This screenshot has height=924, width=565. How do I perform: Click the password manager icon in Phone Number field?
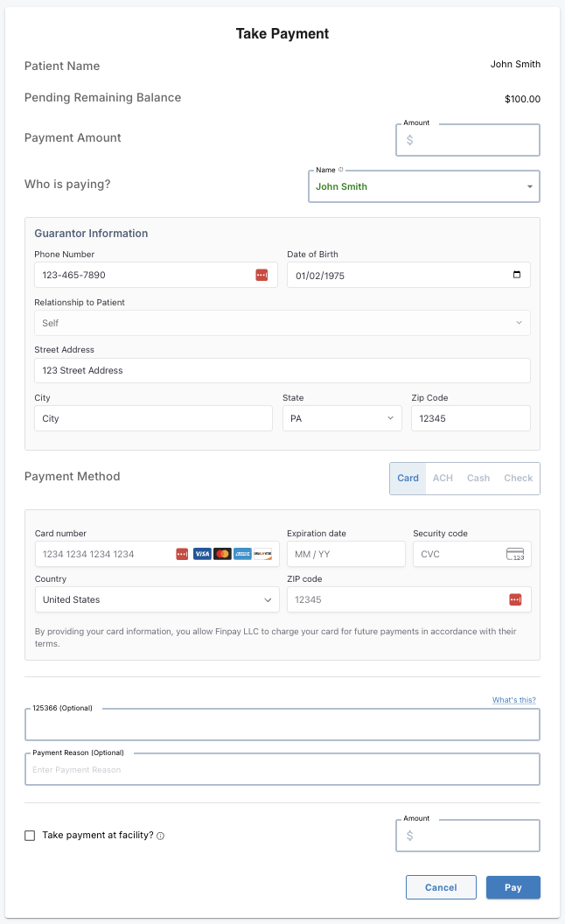pyautogui.click(x=262, y=276)
